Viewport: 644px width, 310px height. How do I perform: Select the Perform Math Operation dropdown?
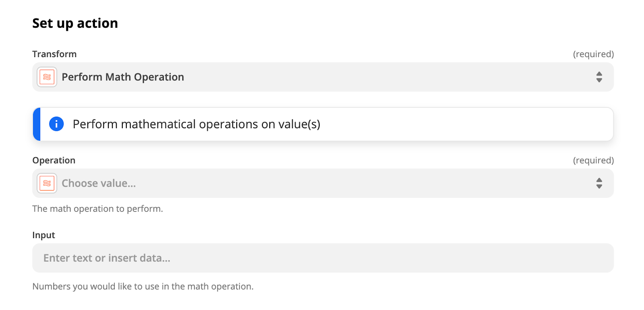pos(323,77)
